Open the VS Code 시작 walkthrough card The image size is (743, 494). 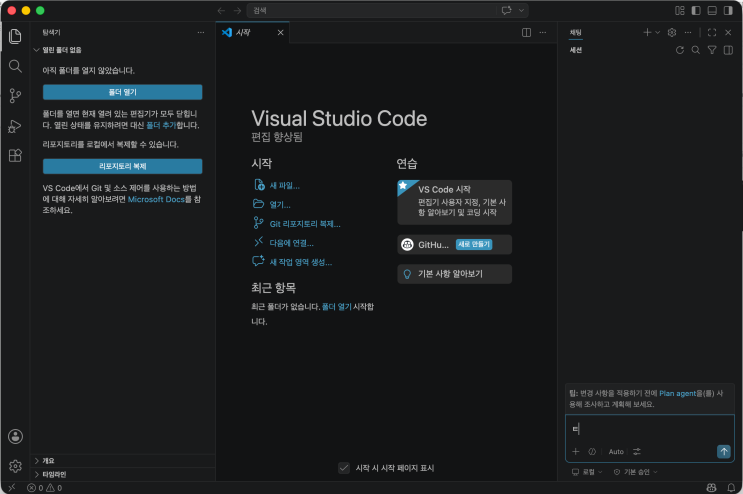pos(454,202)
